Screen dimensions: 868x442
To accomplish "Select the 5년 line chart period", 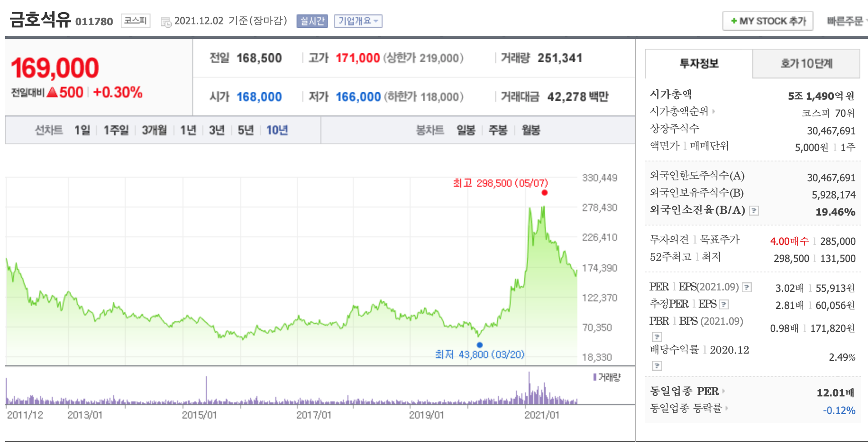I will [246, 130].
